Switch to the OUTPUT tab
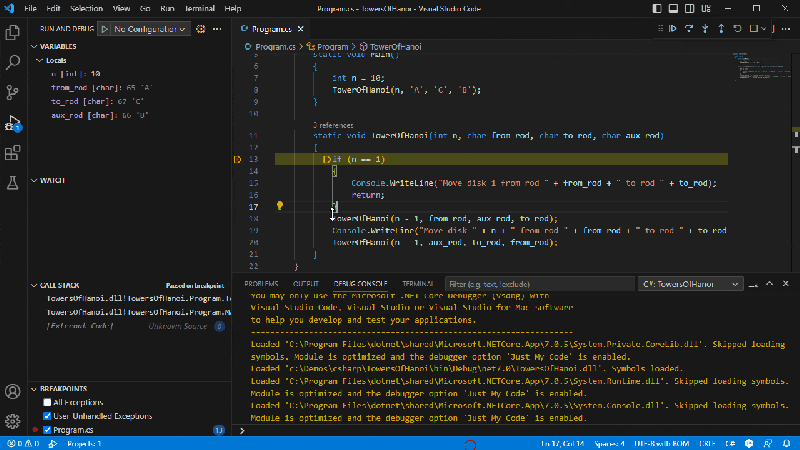 pyautogui.click(x=306, y=284)
